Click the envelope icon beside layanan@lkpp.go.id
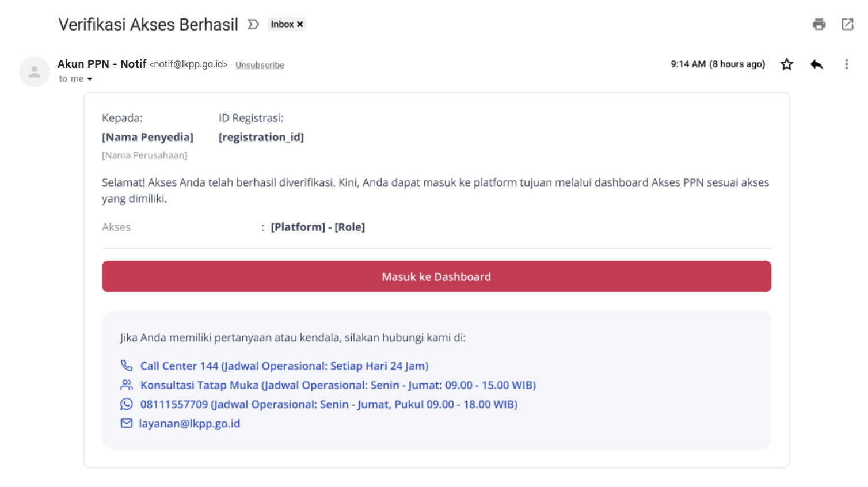Screen dimensions: 868x487 [127, 423]
